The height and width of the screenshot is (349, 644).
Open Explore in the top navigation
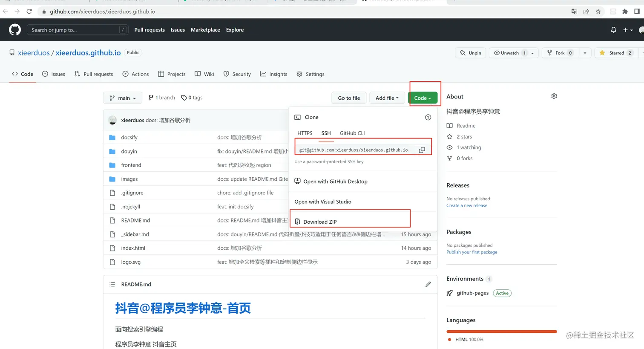(235, 30)
